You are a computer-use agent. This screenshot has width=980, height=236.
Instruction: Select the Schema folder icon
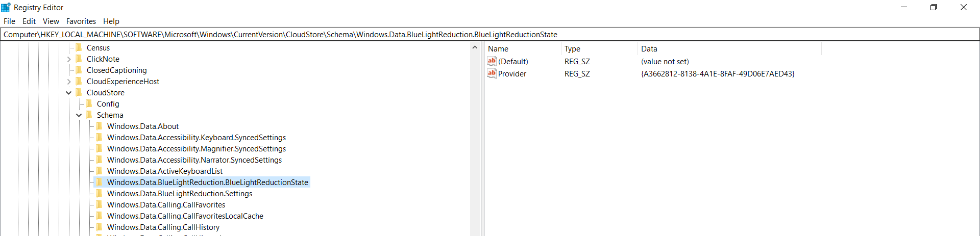point(89,115)
